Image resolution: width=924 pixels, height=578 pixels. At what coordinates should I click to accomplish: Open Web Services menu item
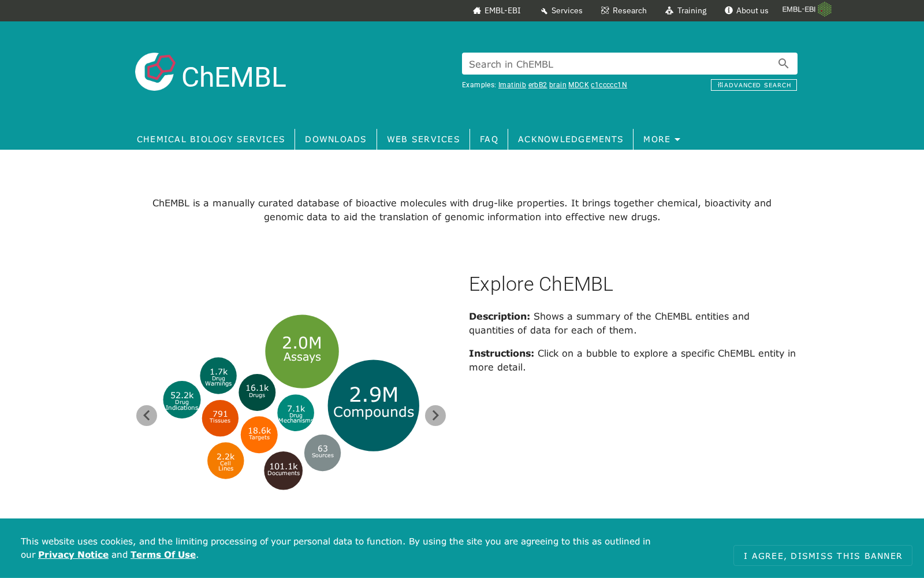coord(423,139)
